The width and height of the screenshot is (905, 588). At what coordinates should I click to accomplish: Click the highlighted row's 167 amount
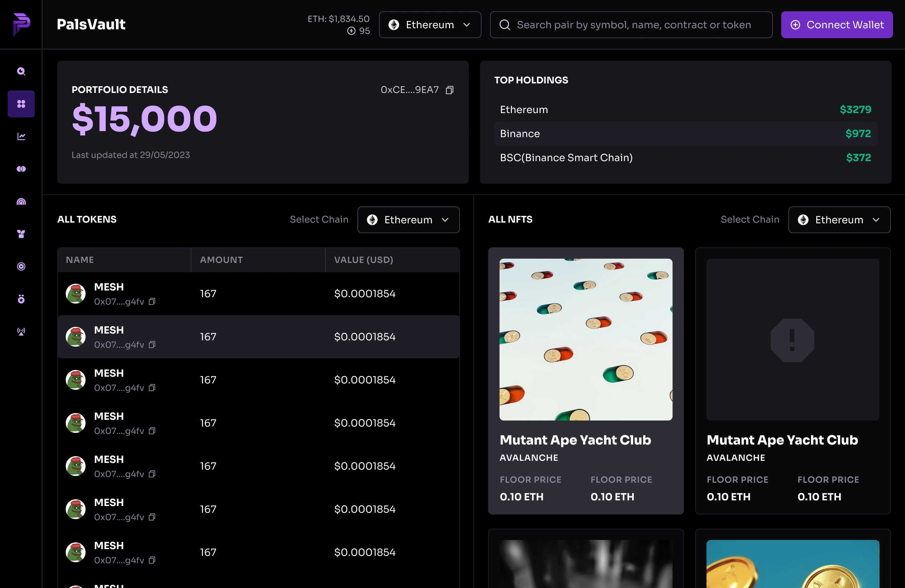tap(208, 337)
